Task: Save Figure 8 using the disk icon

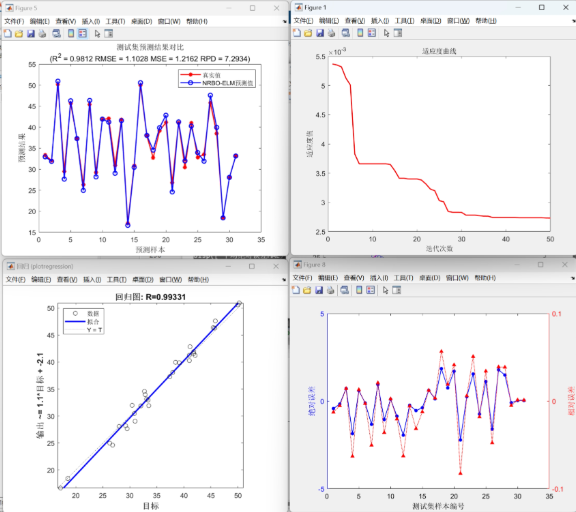Action: (x=319, y=290)
